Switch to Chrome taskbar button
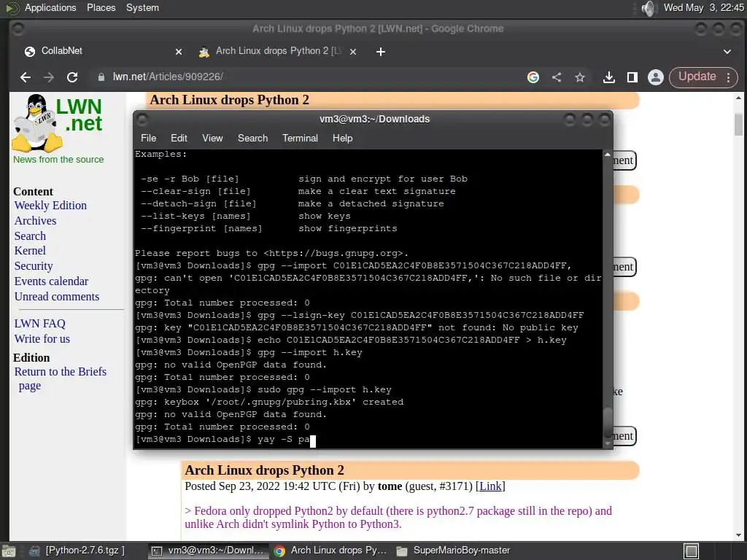The image size is (747, 560). point(330,551)
